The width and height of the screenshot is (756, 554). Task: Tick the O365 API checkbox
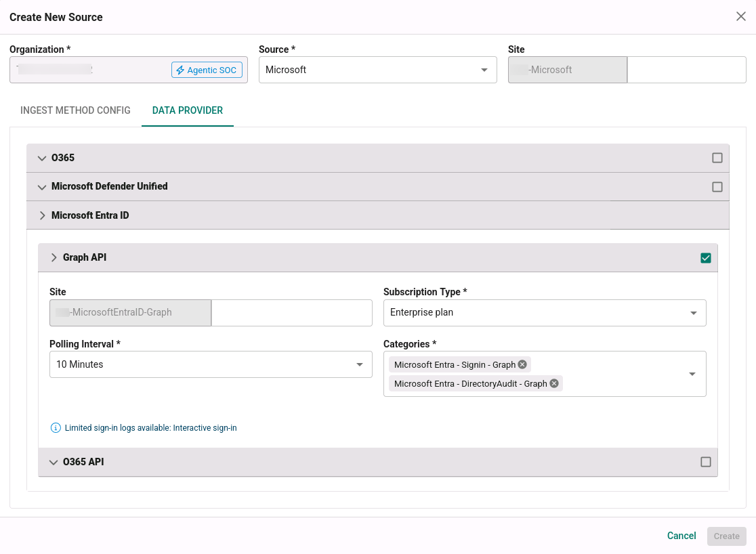pyautogui.click(x=705, y=462)
